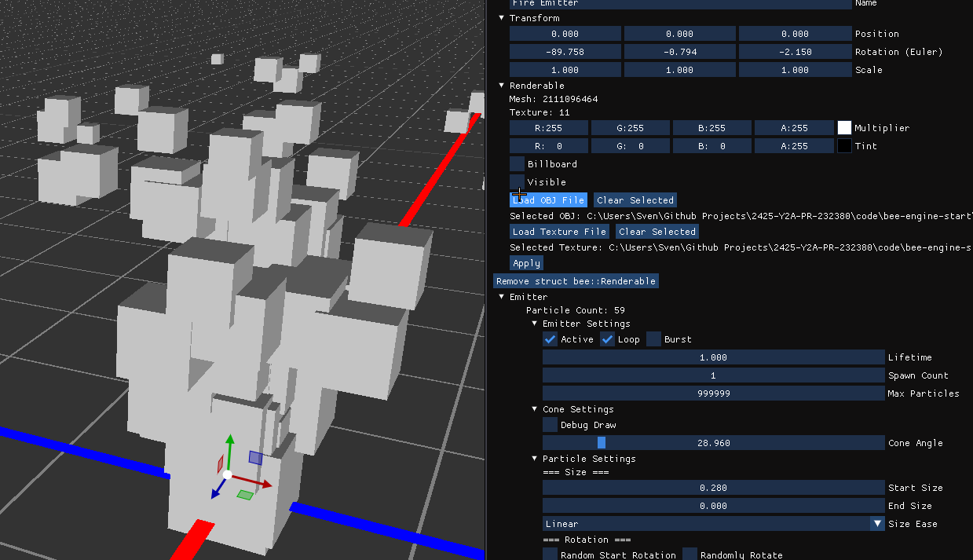The image size is (973, 560).
Task: Open the Size Ease dropdown arrow
Action: click(877, 524)
